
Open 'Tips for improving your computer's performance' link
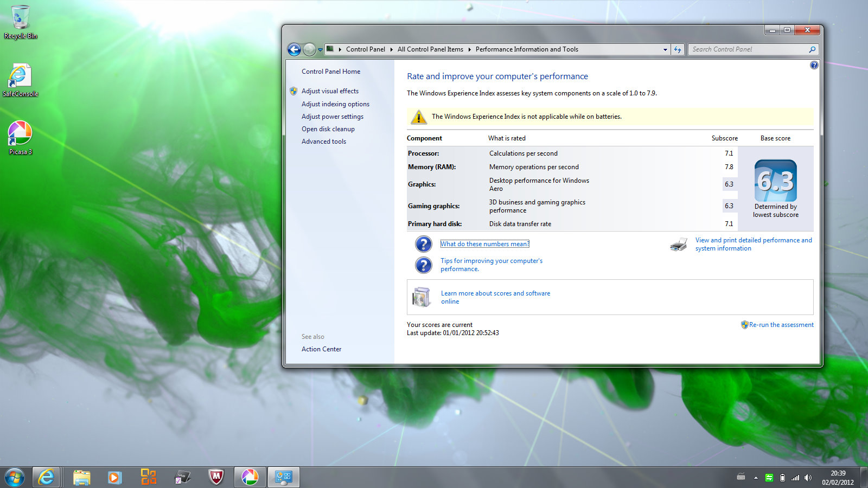[x=492, y=265]
